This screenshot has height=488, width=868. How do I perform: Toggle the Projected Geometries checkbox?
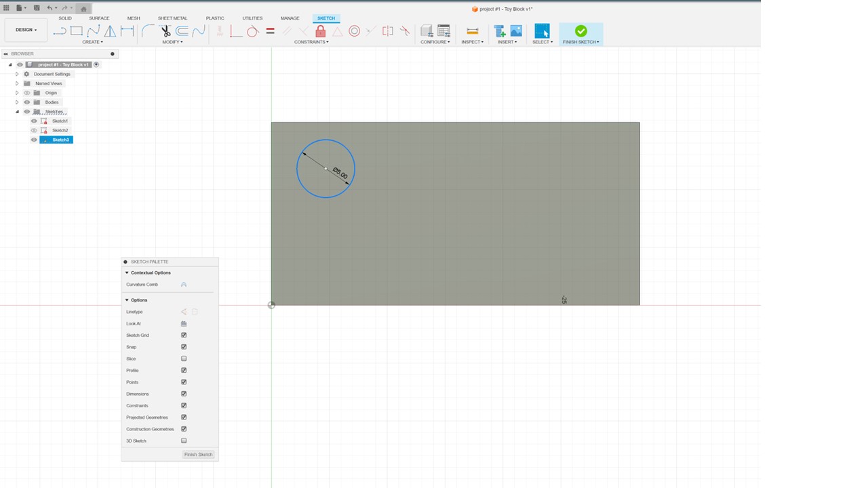click(184, 418)
